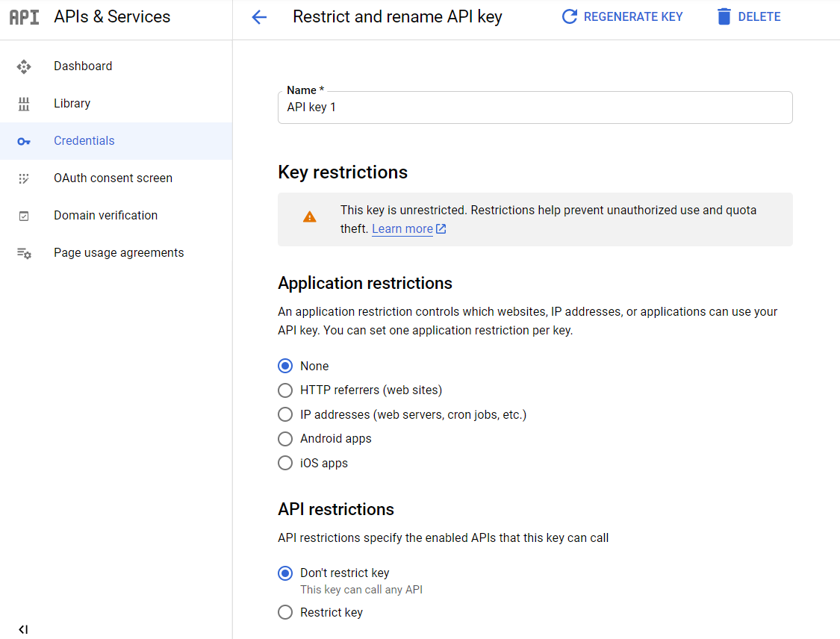Click 'Restrict and rename API key' title
840x639 pixels.
tap(397, 17)
